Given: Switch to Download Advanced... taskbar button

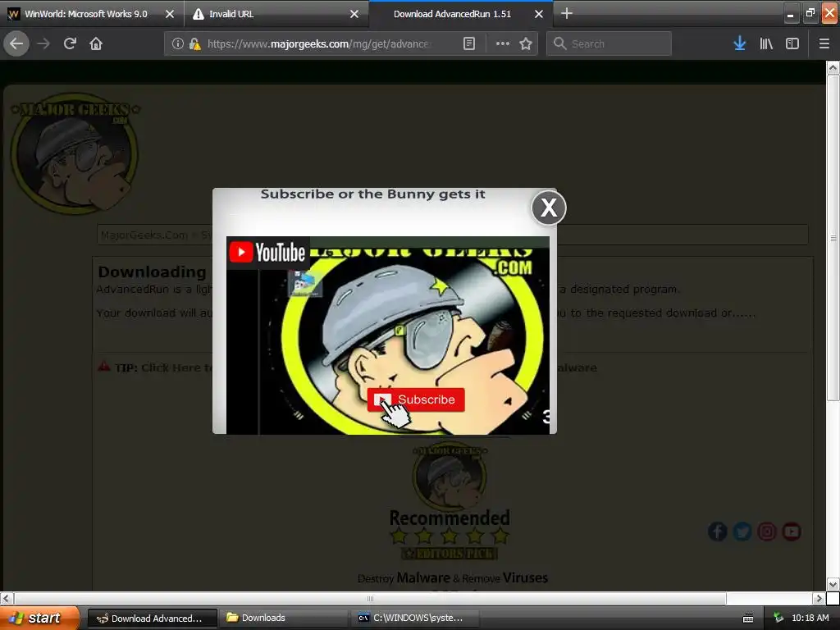Looking at the screenshot, I should click(x=152, y=619).
